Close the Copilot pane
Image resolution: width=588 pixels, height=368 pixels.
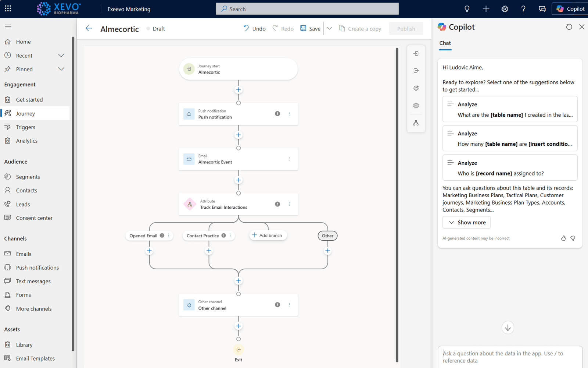tap(582, 27)
